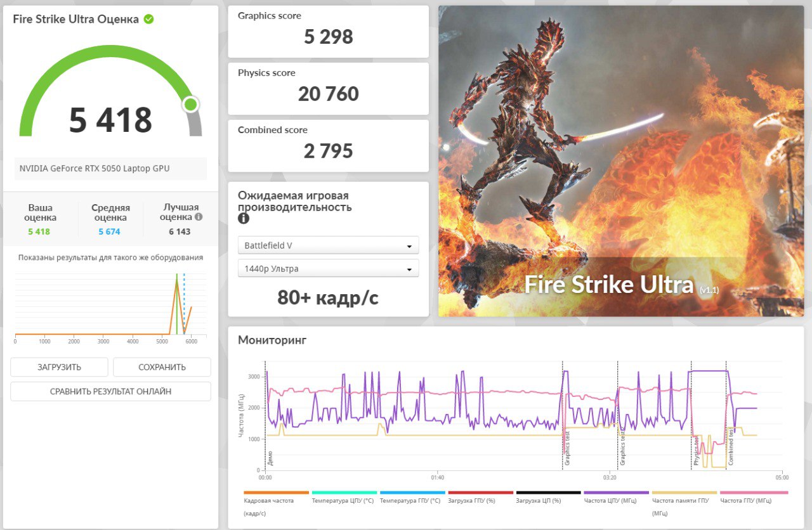Click the Physics score value 20 760
812x530 pixels.
[328, 94]
